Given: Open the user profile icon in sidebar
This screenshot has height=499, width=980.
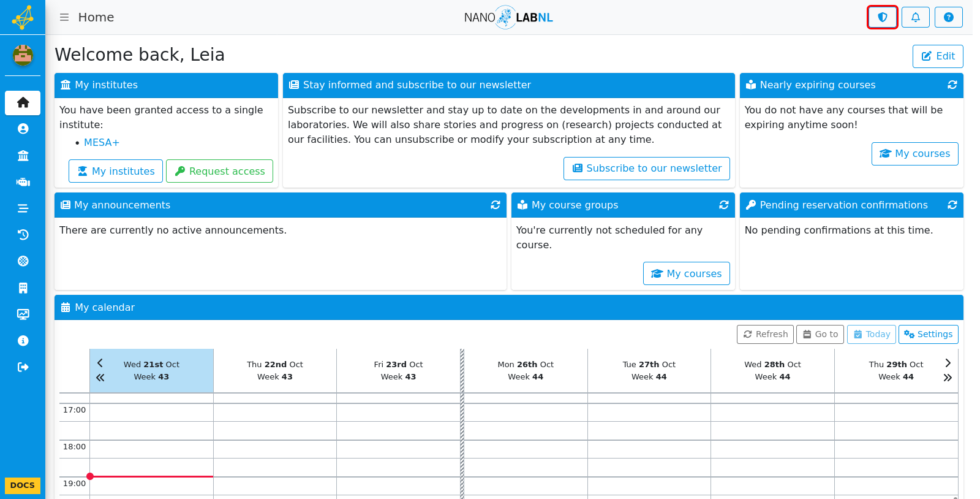Looking at the screenshot, I should click(23, 129).
